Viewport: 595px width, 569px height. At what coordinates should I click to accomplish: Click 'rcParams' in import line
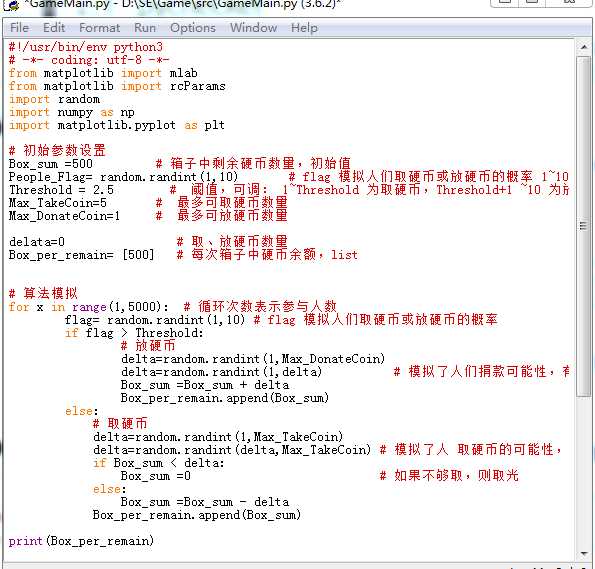click(x=198, y=86)
